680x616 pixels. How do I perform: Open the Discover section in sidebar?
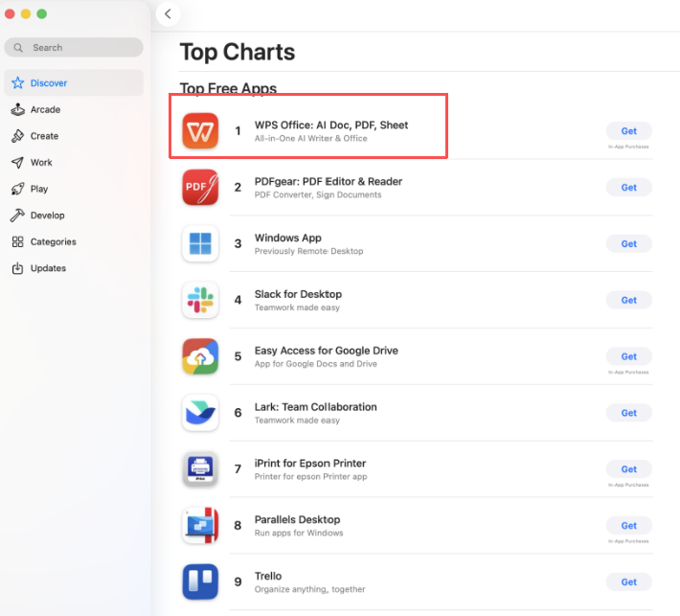(48, 83)
